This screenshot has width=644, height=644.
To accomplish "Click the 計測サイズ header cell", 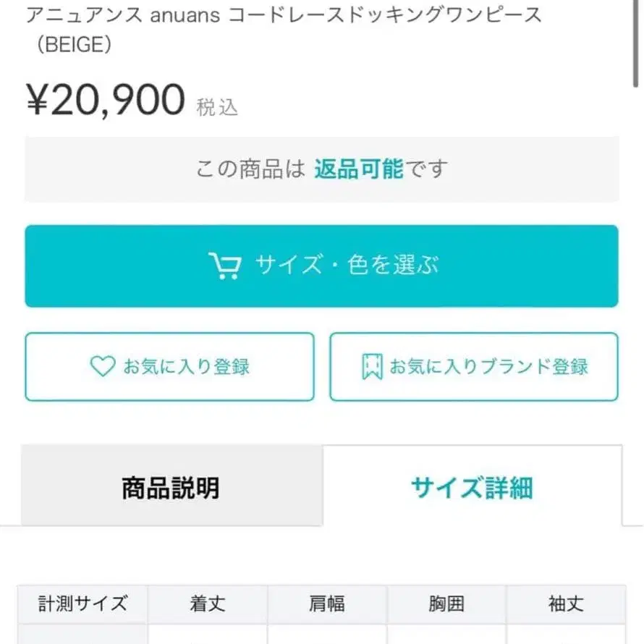I will coord(82,603).
